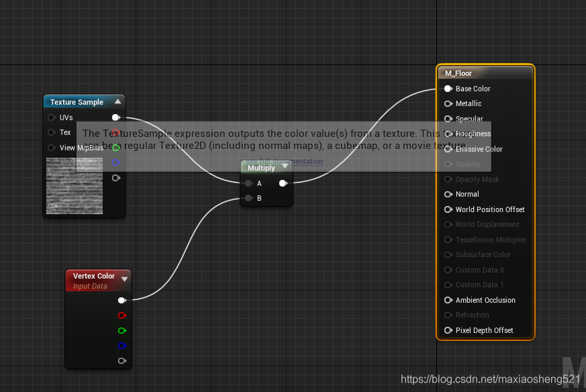Click the Custom Data 0 pin

coord(448,270)
